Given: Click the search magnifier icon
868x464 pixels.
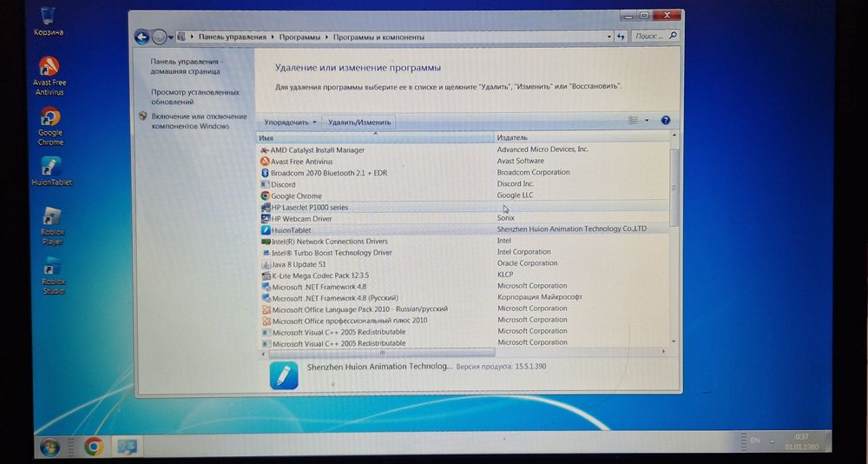Looking at the screenshot, I should (x=673, y=36).
